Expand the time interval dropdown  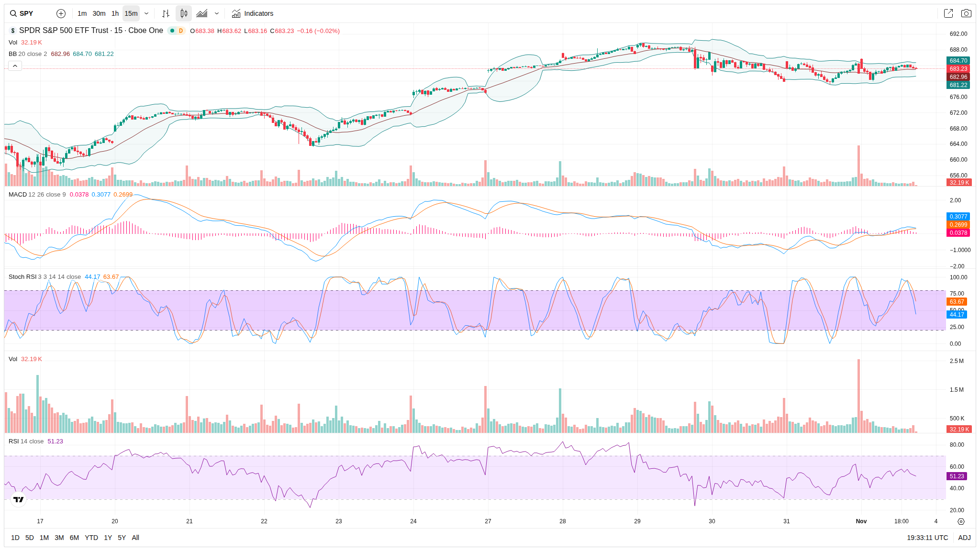[146, 13]
